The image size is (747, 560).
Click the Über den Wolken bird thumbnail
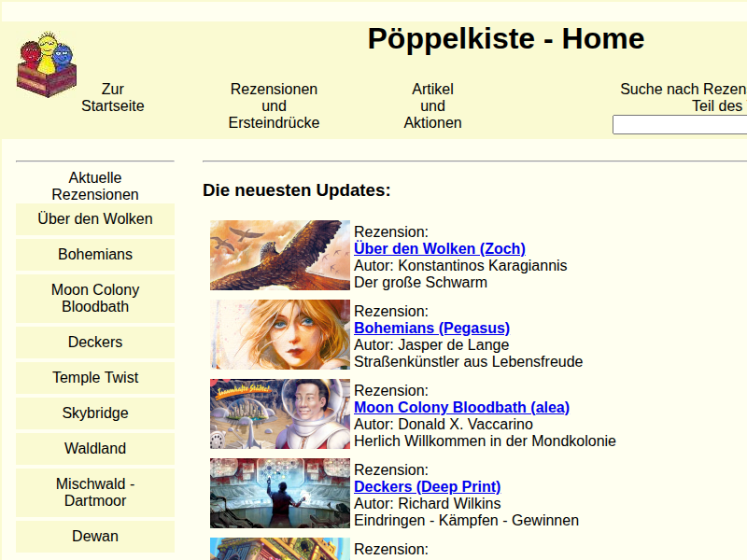pos(280,256)
